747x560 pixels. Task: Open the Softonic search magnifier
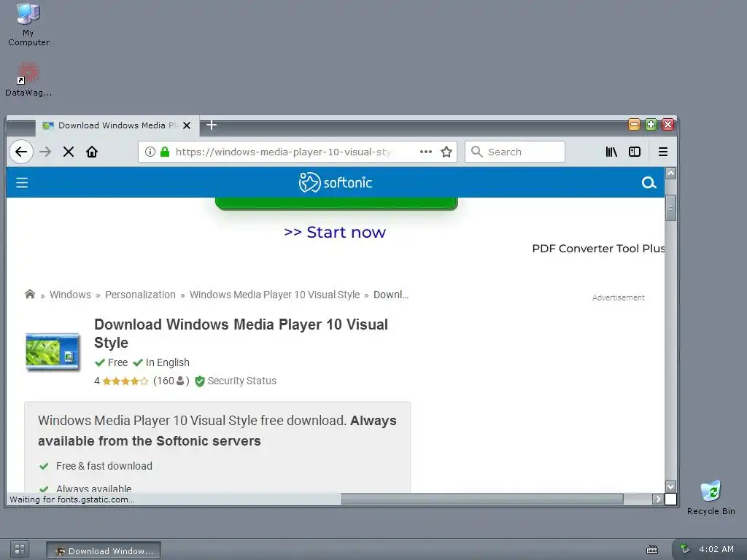[x=649, y=183]
